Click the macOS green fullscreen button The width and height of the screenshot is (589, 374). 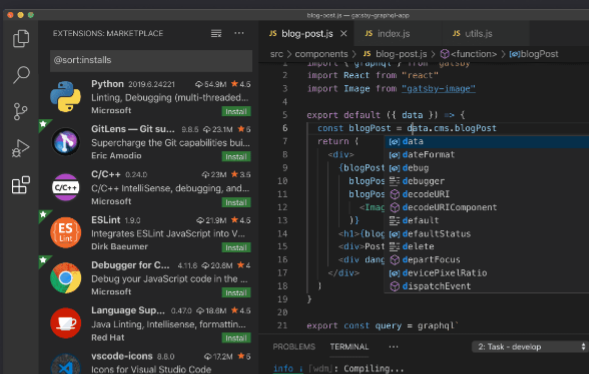[31, 15]
